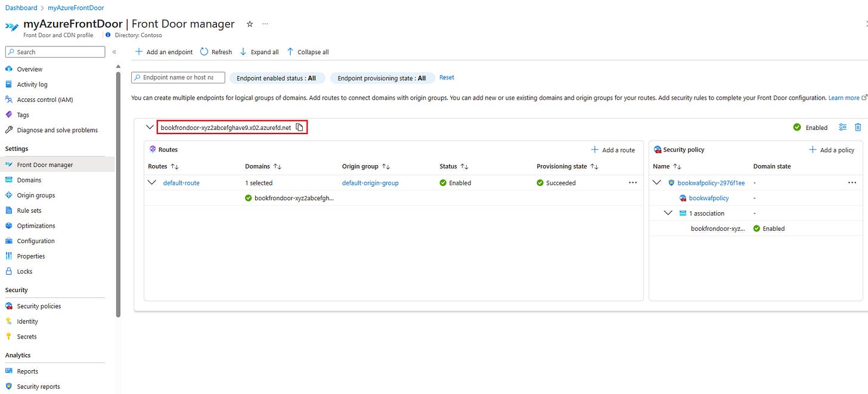Open the bookwafpolicy-2976f1ee ellipsis menu

point(852,182)
